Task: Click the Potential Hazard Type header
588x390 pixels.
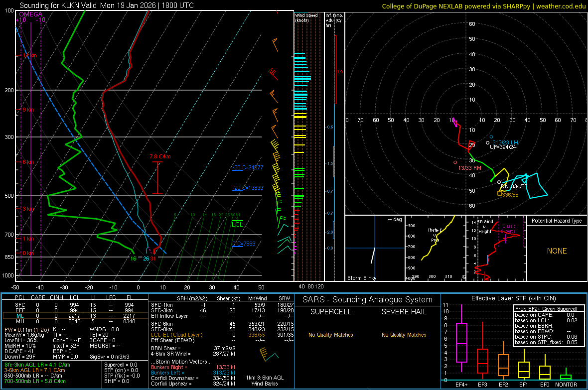Action: [x=557, y=221]
